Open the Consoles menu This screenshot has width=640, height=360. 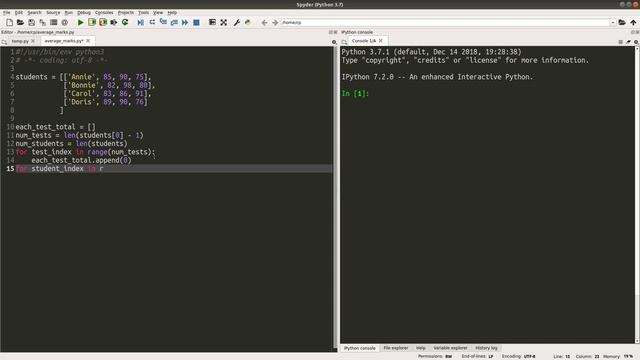click(104, 13)
